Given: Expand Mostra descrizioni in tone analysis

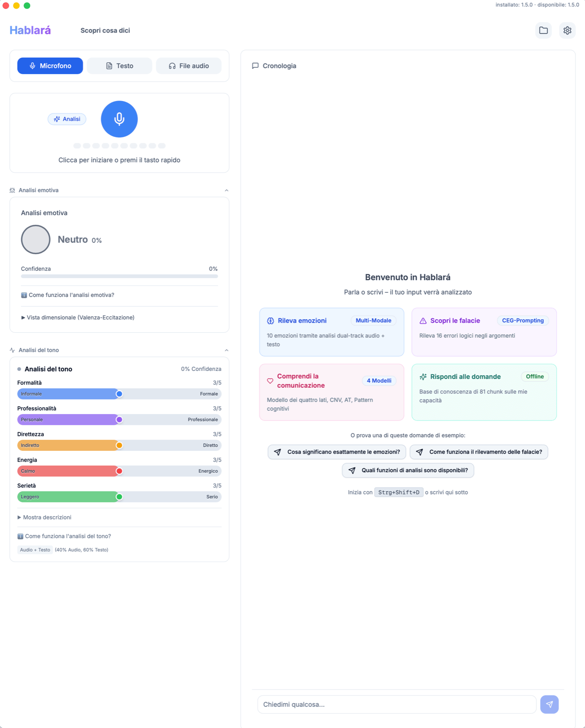Looking at the screenshot, I should (x=45, y=517).
